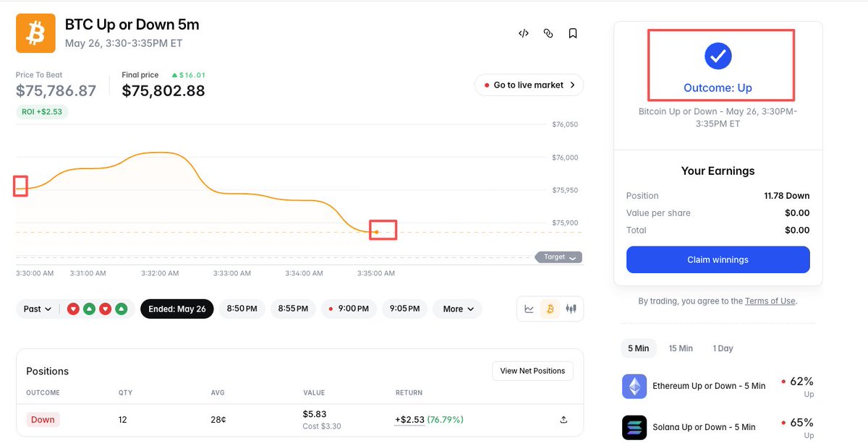
Task: Click the orange endpoint dot on chart
Action: tap(377, 231)
